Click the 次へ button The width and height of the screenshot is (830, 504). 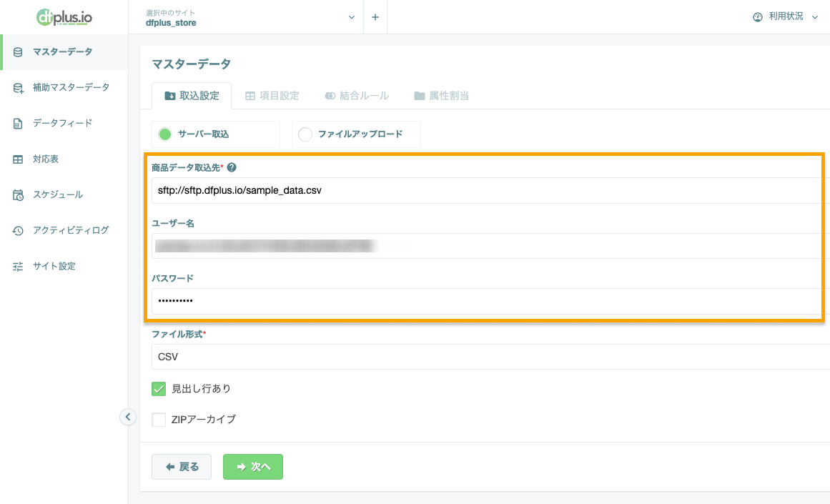click(x=253, y=467)
